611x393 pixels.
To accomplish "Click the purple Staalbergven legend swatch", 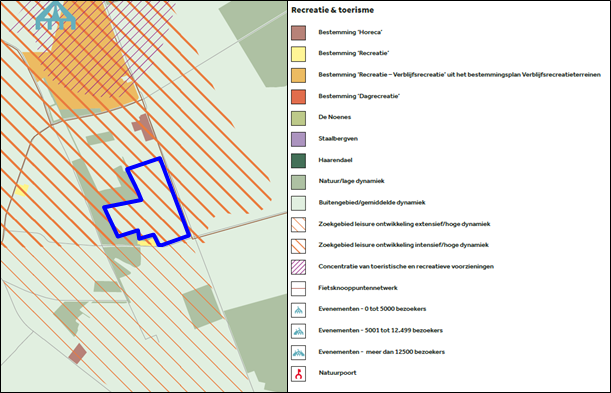I will point(298,139).
